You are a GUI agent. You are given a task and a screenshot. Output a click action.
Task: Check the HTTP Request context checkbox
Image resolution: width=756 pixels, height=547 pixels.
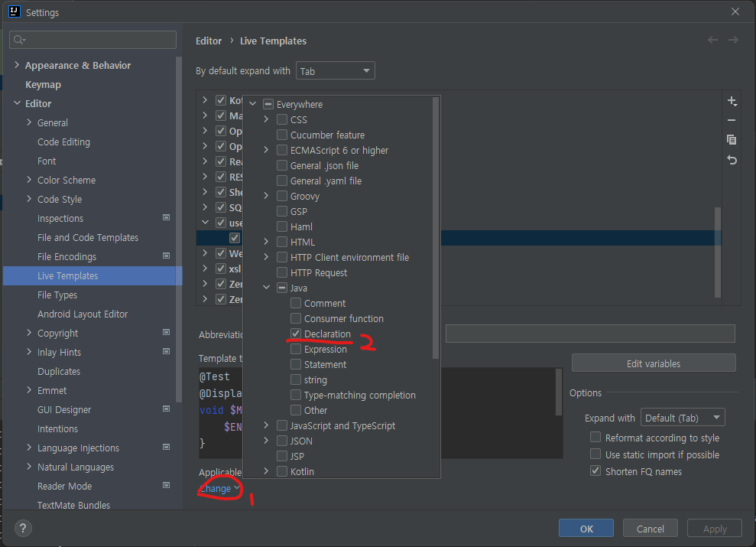point(282,272)
